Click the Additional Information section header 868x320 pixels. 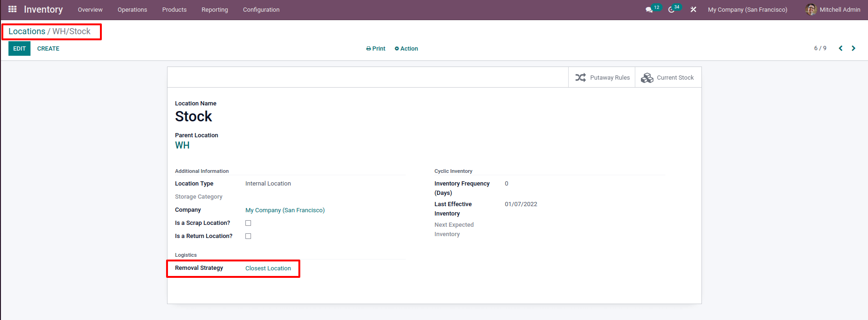(202, 171)
